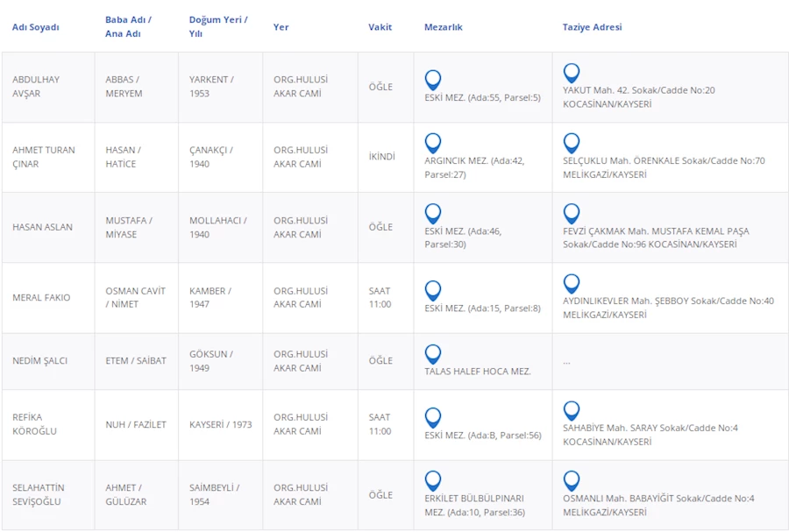Image resolution: width=789 pixels, height=532 pixels.
Task: Click the Doğum Yeri / Yılı header
Action: click(x=218, y=26)
